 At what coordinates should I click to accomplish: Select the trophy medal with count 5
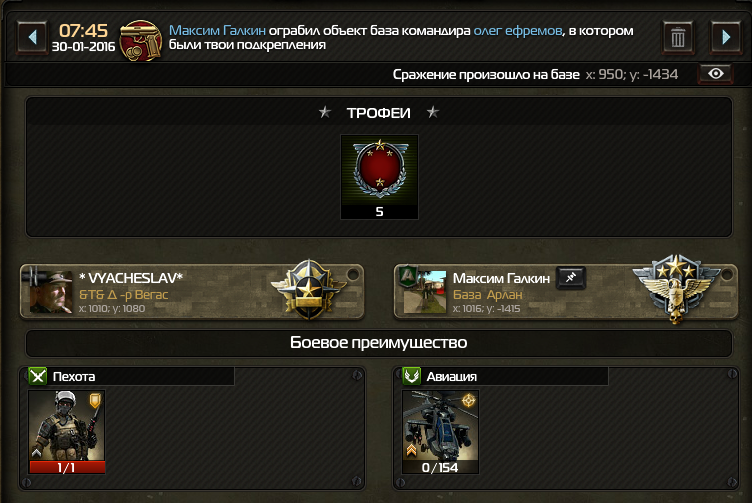[379, 177]
